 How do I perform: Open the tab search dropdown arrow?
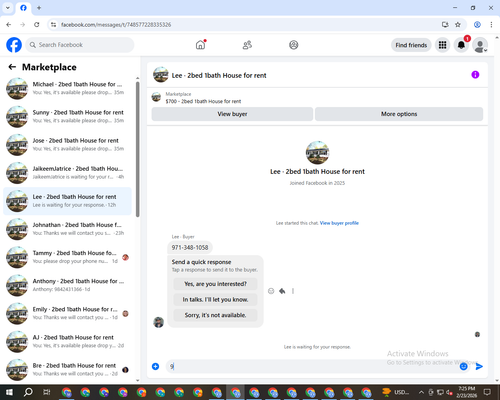pos(8,8)
